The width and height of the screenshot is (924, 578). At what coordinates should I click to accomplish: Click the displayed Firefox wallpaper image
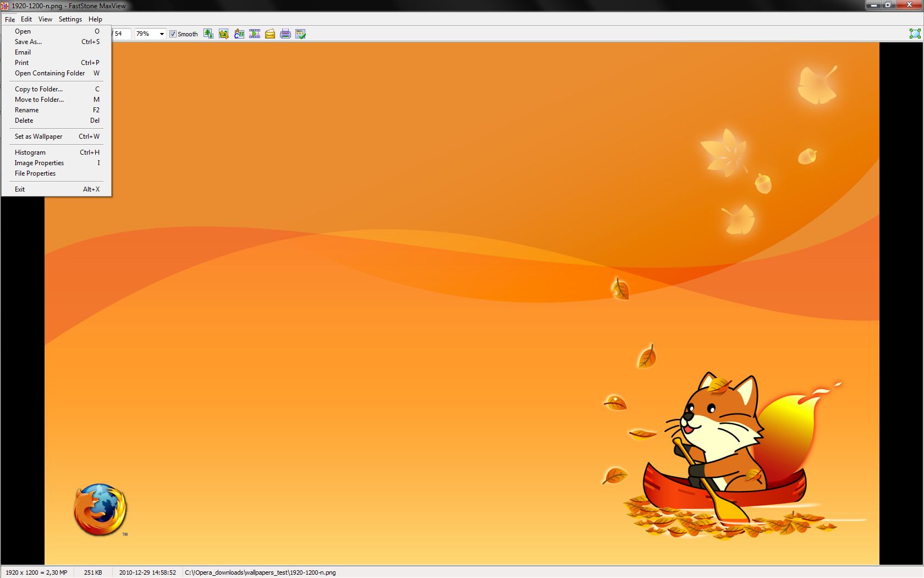coord(462,303)
